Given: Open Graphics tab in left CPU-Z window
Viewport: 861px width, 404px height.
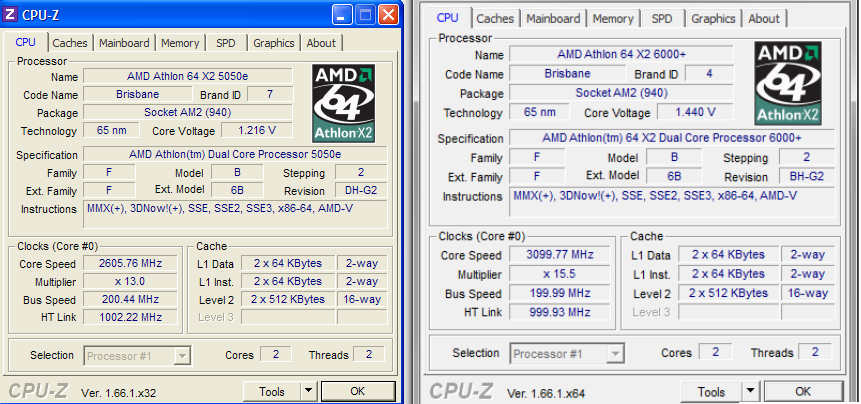Looking at the screenshot, I should (273, 43).
